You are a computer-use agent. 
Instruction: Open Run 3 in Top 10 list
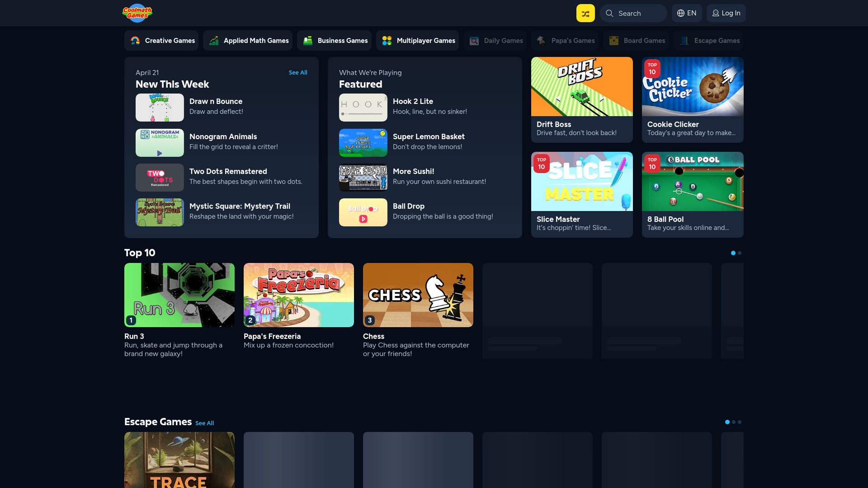point(179,295)
